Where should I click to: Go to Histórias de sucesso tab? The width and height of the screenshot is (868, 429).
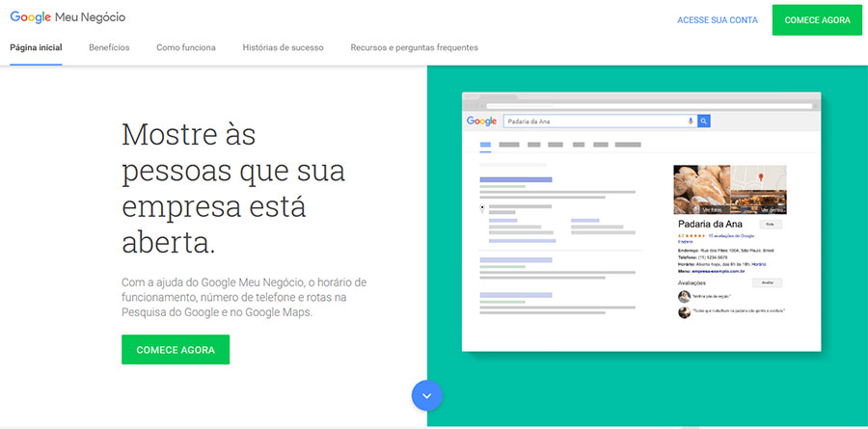[x=283, y=47]
